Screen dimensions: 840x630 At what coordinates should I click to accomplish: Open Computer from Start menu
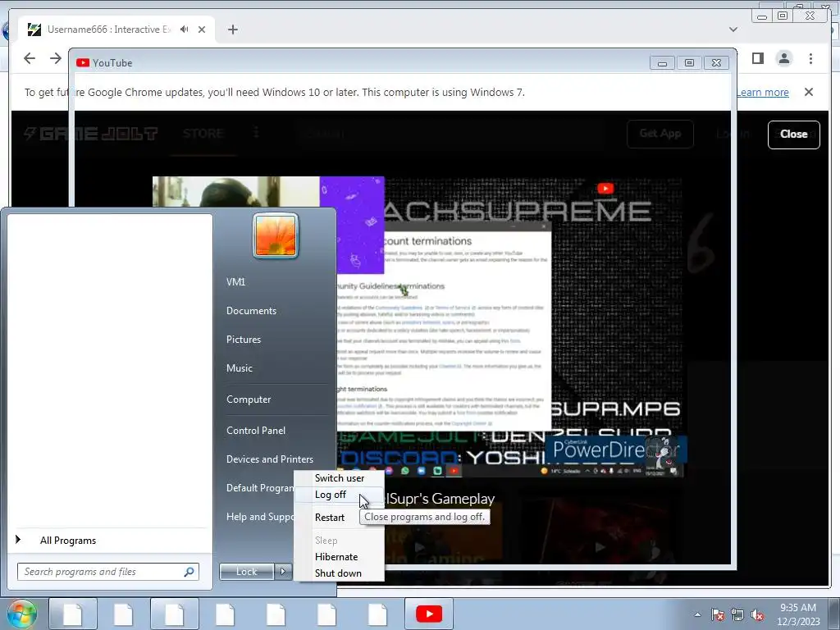249,399
